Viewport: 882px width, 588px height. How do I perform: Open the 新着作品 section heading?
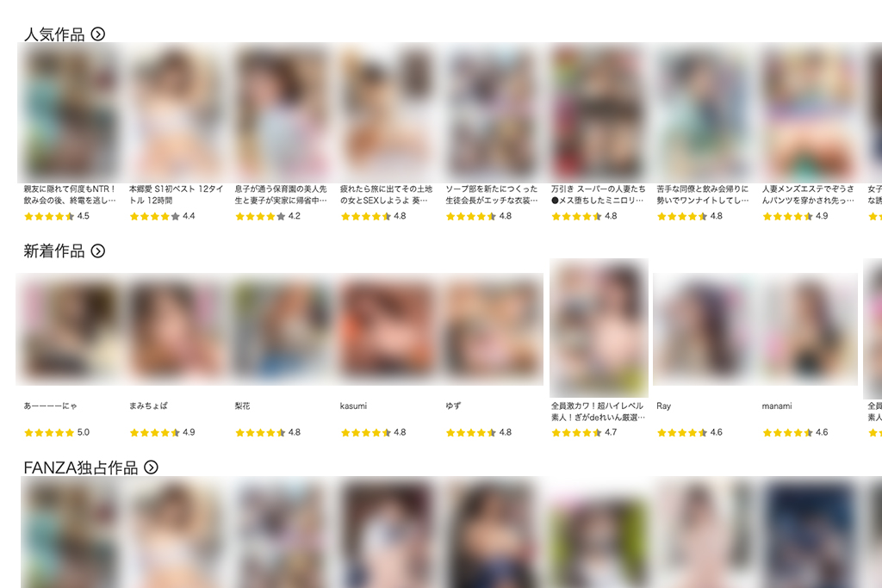pyautogui.click(x=54, y=251)
